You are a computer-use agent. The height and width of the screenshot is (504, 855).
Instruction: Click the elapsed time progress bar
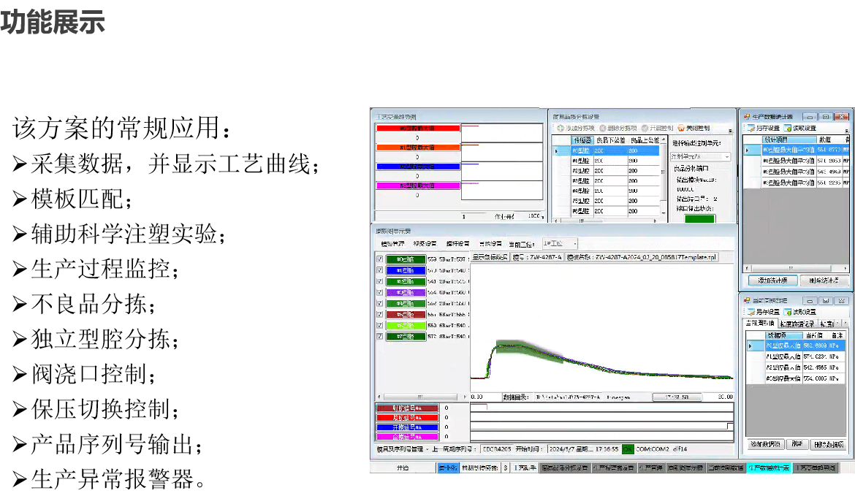click(677, 397)
